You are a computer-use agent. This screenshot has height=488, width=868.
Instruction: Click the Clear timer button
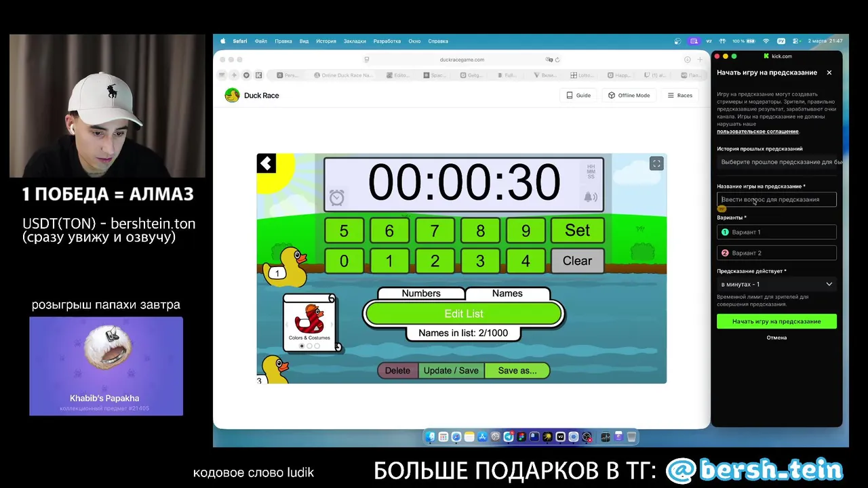[577, 261]
